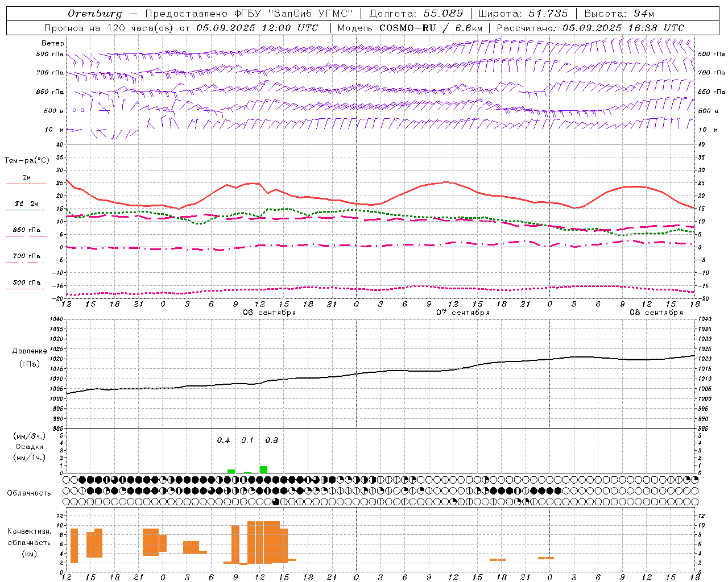Click the dotted '500 гПа' temperature legend line
This screenshot has height=582, width=728.
click(26, 289)
